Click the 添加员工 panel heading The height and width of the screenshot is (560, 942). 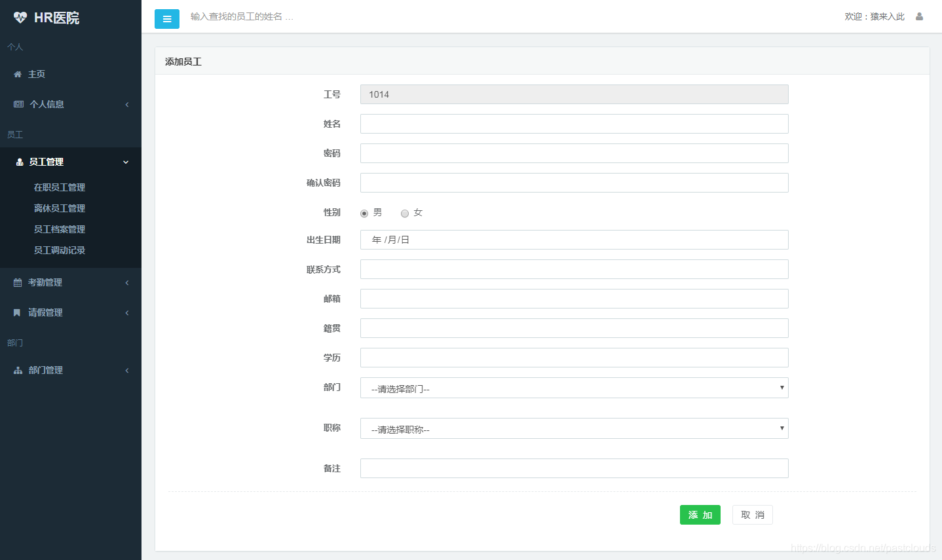coord(183,62)
